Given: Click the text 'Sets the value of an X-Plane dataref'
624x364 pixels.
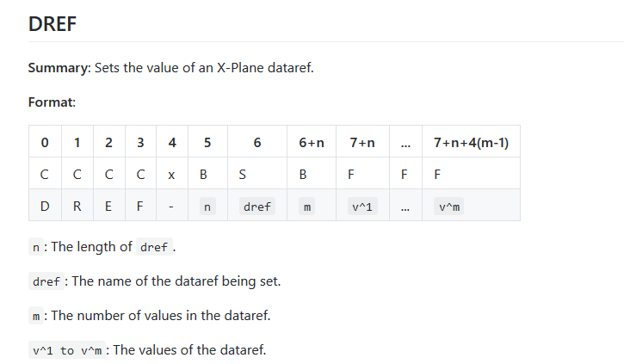Looking at the screenshot, I should pyautogui.click(x=204, y=68).
